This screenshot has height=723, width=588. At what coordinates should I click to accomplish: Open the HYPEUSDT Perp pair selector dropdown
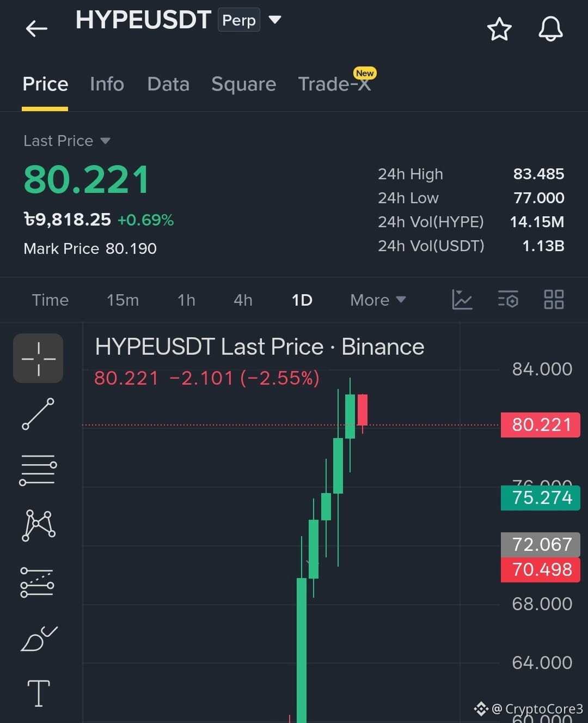275,20
